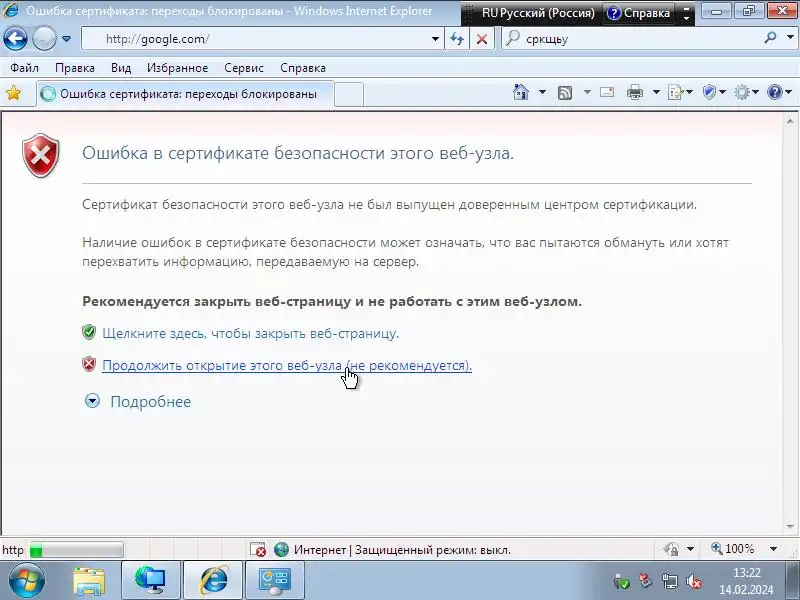Go to the Home page icon
800x600 pixels.
click(x=521, y=92)
